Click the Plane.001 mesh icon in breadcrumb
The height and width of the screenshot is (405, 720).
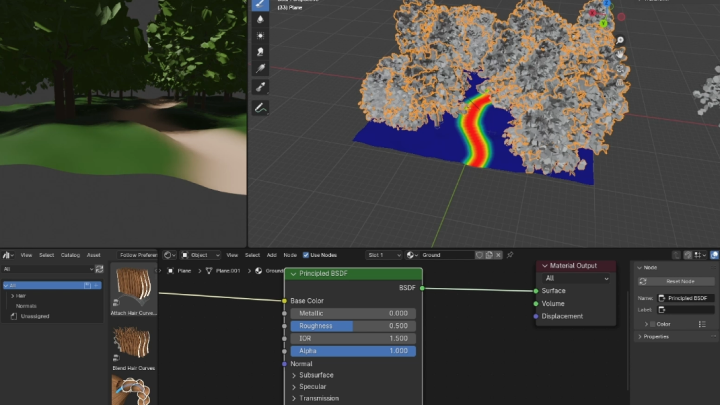coord(209,271)
